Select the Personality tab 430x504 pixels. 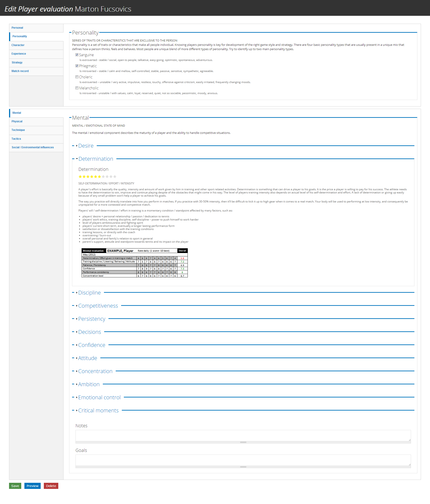coord(36,37)
